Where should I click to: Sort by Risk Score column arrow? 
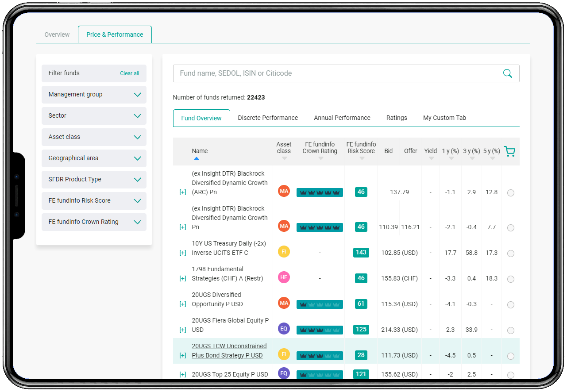(362, 158)
